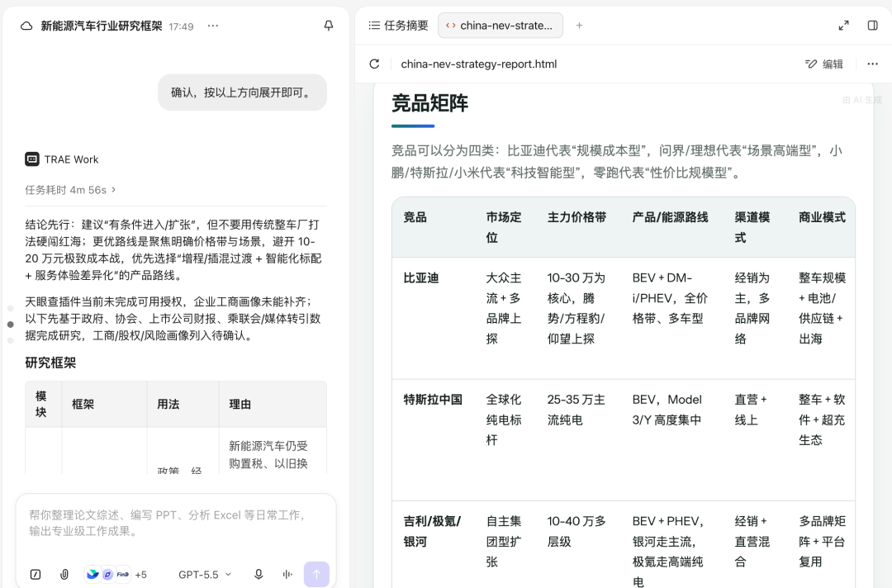Click the 理由 header in chat table
Screen dimensions: 892x588
240,405
